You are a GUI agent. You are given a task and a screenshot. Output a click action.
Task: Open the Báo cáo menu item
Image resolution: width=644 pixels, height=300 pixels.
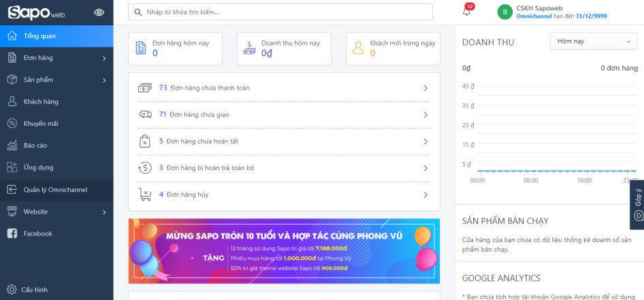click(x=57, y=146)
